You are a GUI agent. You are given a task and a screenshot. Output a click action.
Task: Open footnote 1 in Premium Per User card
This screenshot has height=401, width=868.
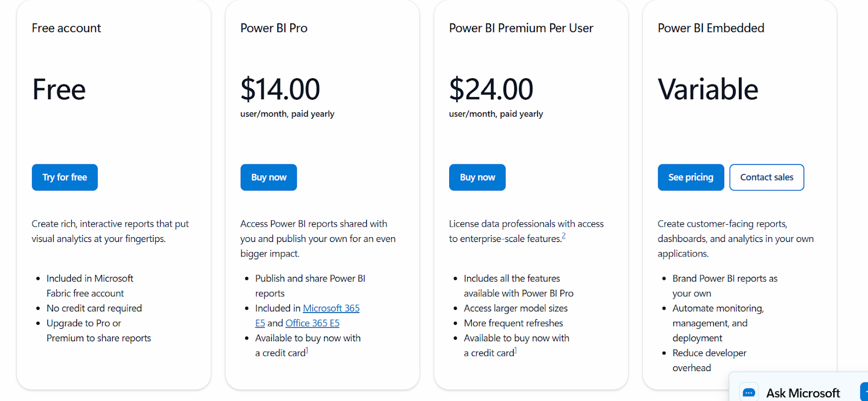pyautogui.click(x=515, y=351)
